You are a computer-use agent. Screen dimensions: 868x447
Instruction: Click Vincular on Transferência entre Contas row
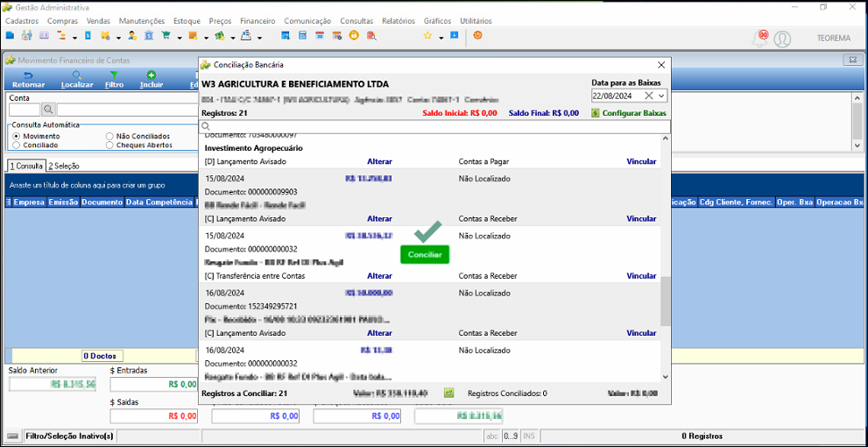tap(641, 276)
